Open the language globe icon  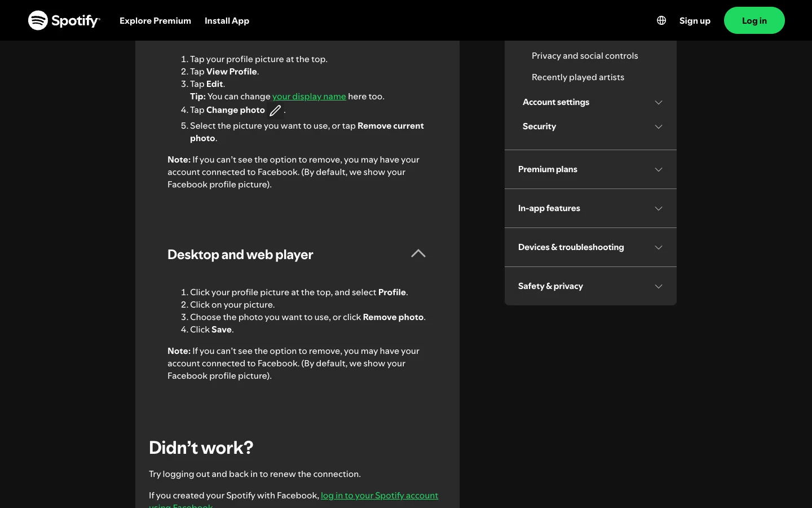tap(661, 20)
